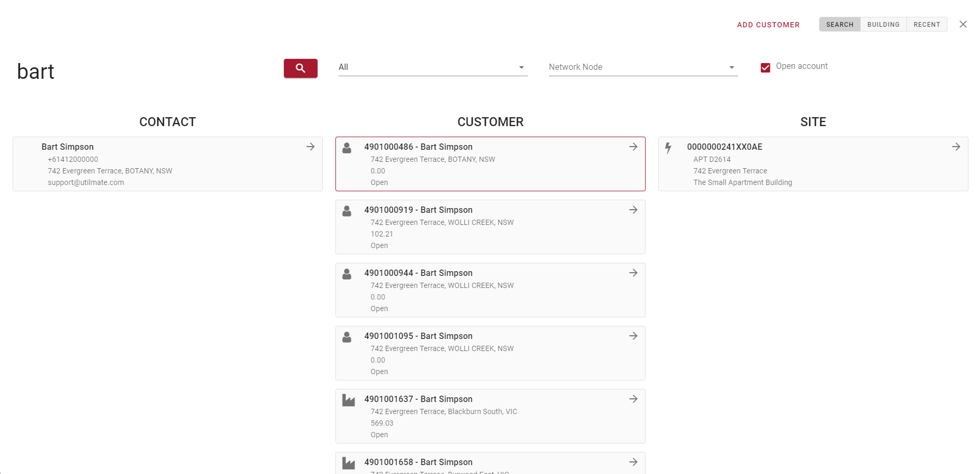Click contact phone number +61412000000

tap(73, 159)
